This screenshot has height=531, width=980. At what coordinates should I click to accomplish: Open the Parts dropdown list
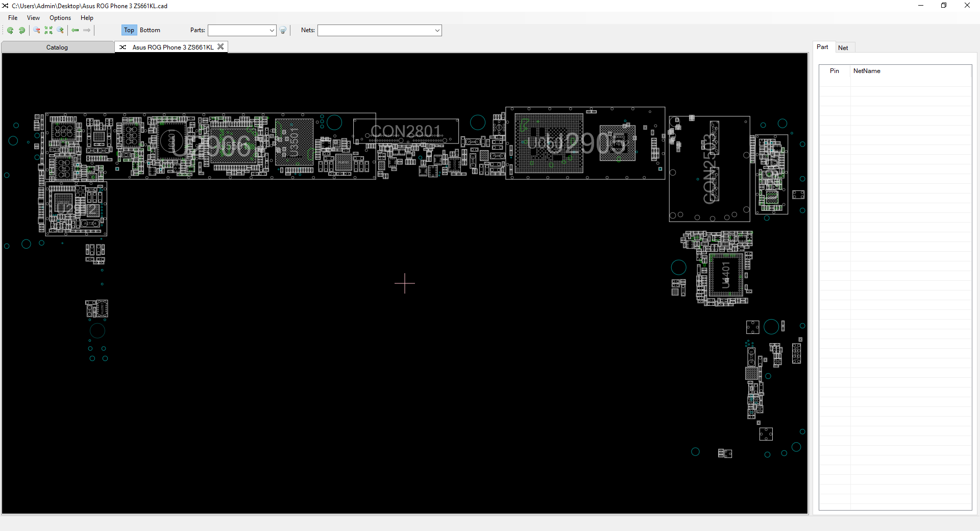272,30
